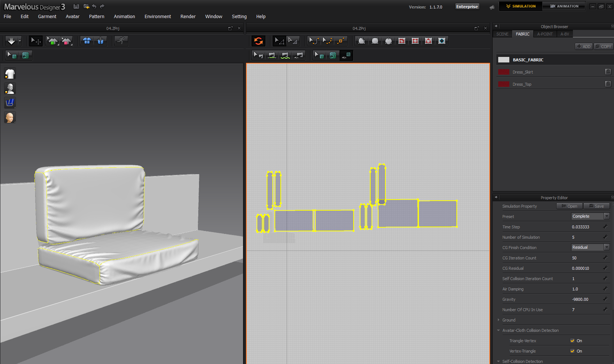
Task: Select the Internal Polygon/Line tool
Action: 402,41
